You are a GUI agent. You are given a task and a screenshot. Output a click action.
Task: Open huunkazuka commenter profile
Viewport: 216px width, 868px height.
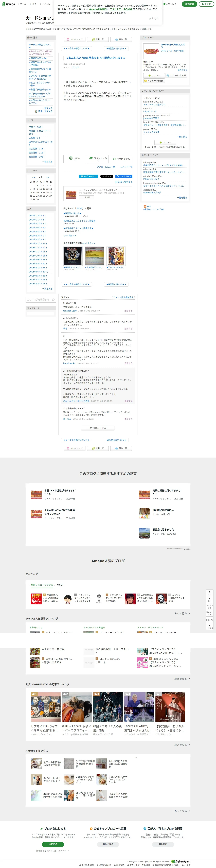[x=69, y=363]
